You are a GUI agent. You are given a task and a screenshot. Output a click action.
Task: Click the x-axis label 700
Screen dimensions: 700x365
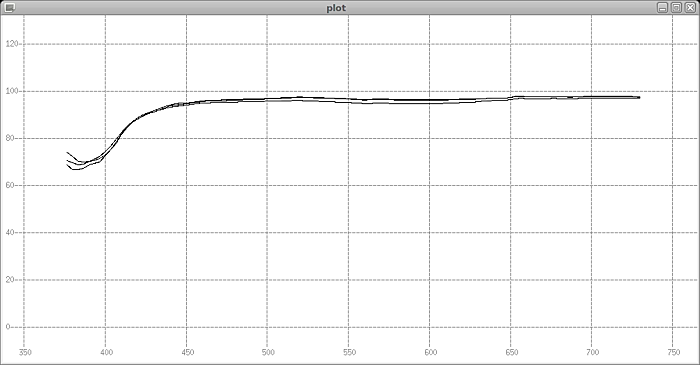click(x=592, y=353)
